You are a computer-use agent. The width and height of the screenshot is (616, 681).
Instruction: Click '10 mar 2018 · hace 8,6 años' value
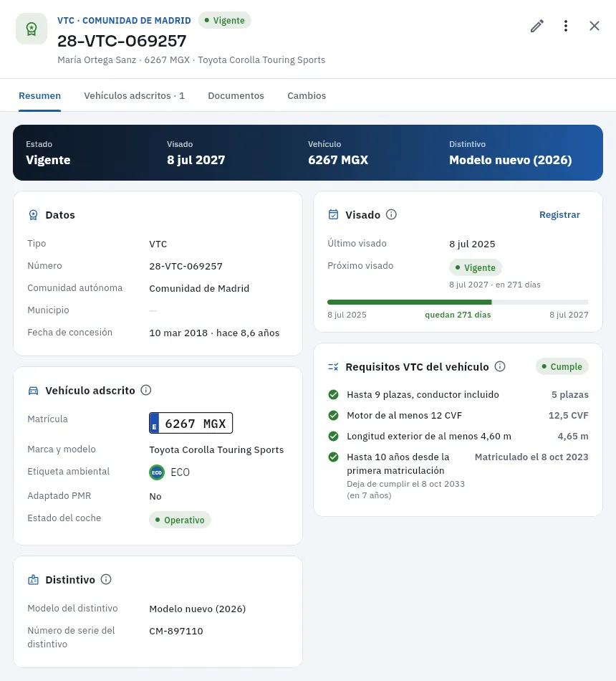click(214, 333)
